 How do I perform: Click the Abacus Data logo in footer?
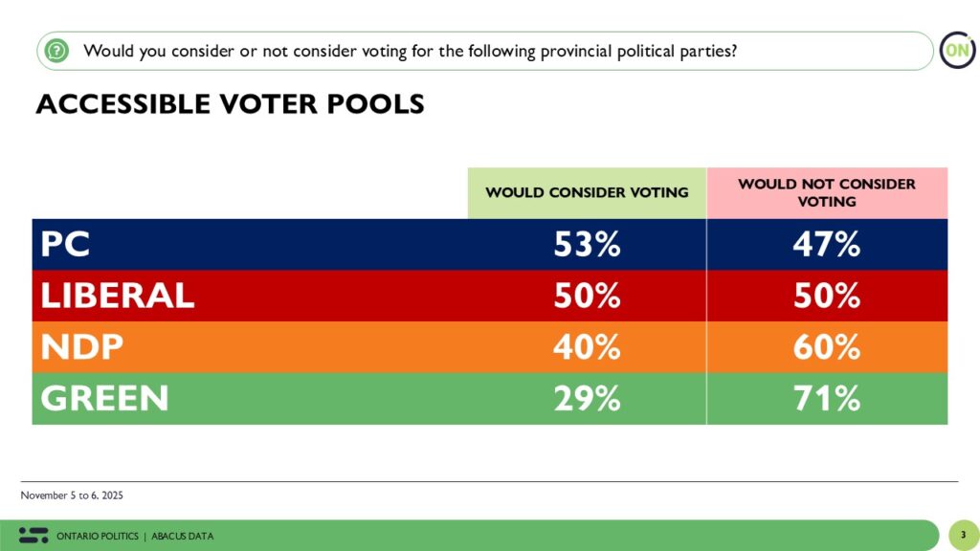pyautogui.click(x=33, y=535)
